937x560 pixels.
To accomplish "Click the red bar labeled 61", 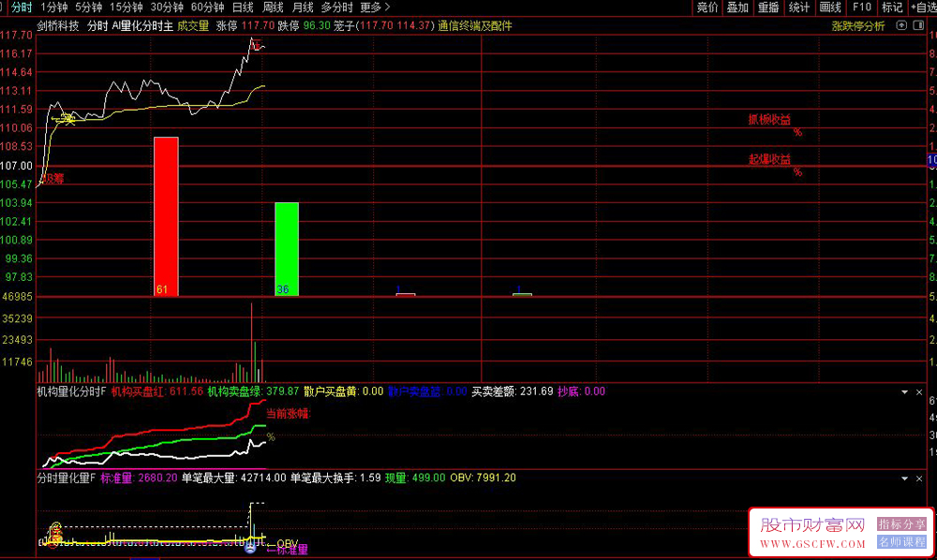I will [x=166, y=216].
